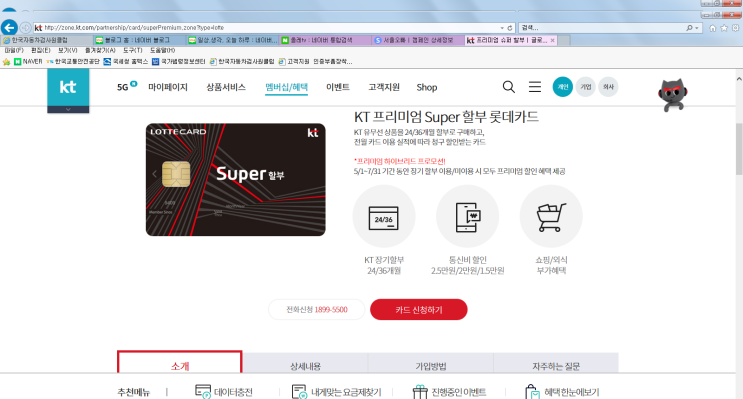Click the site search magnifier icon

point(508,87)
